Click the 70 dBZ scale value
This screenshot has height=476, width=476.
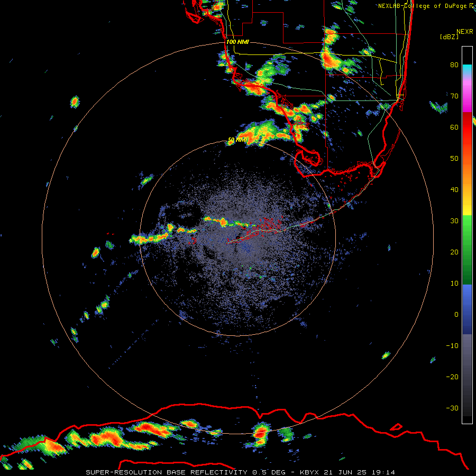[x=454, y=96]
